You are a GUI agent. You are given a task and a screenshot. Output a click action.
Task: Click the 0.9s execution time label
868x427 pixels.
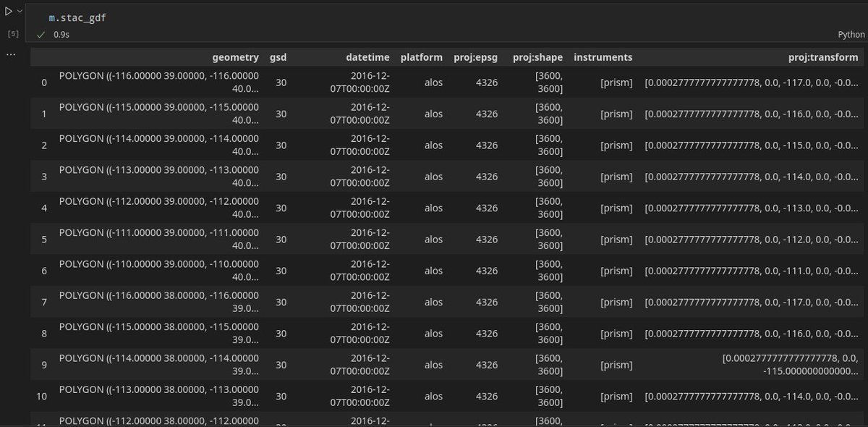61,34
